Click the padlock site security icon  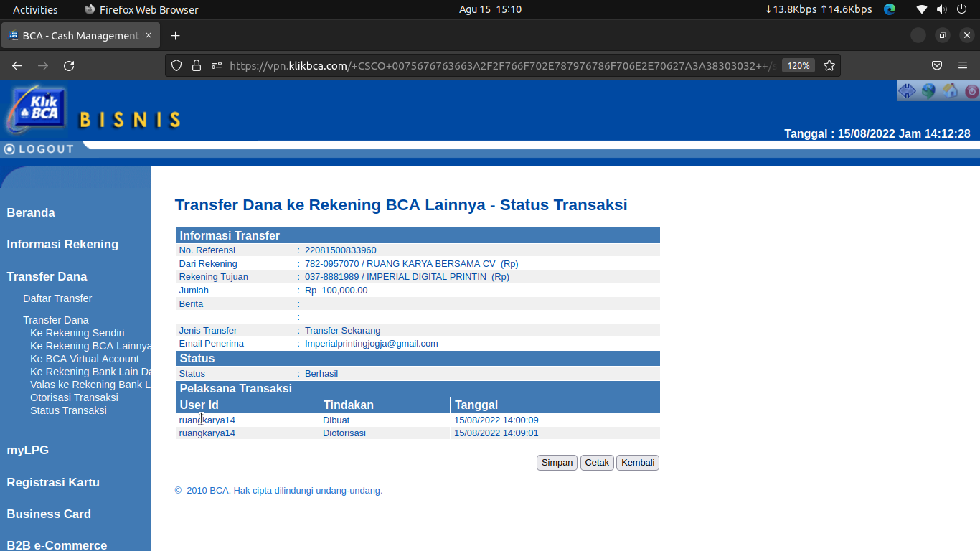tap(197, 66)
